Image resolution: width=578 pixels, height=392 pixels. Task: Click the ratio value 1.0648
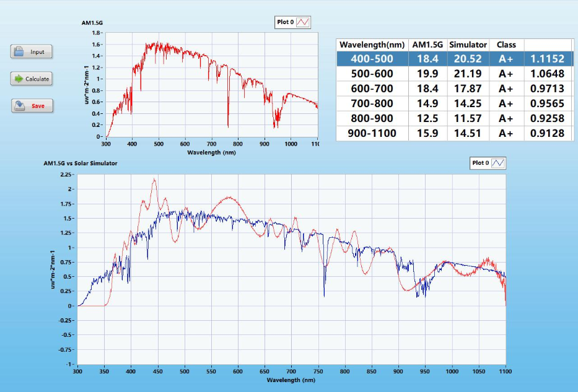click(x=548, y=74)
